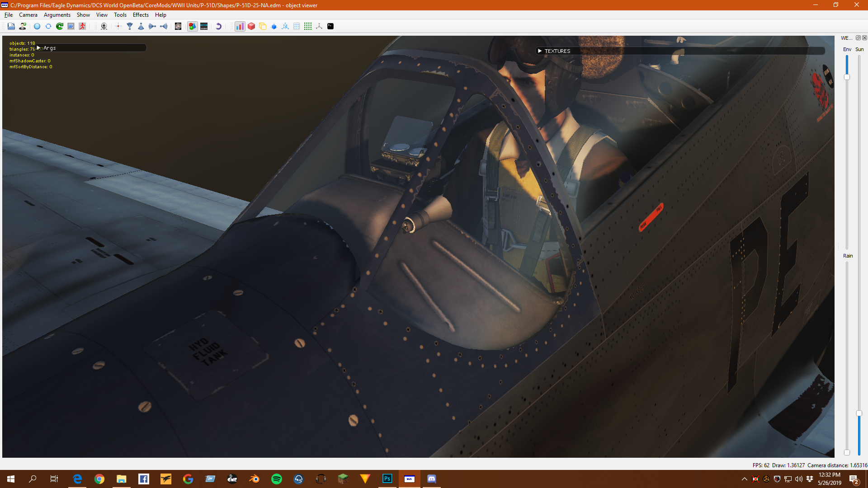Click the downward-pointing blue cone view icon
Image resolution: width=868 pixels, height=488 pixels.
(130, 26)
